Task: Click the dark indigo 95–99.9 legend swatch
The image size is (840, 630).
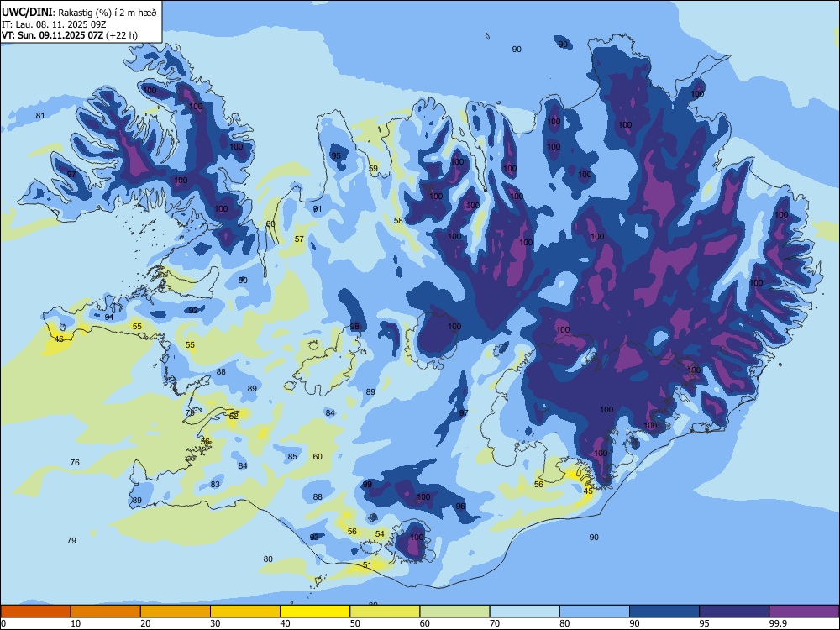Action: pyautogui.click(x=734, y=612)
